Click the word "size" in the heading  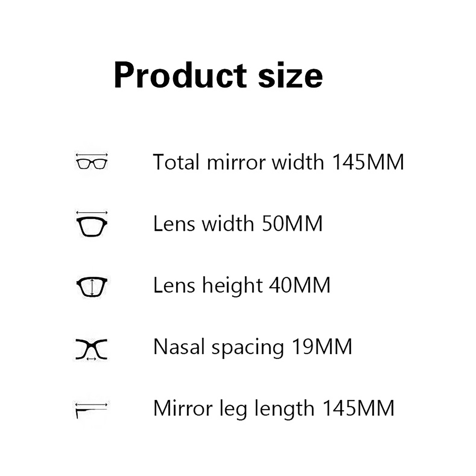coord(290,75)
